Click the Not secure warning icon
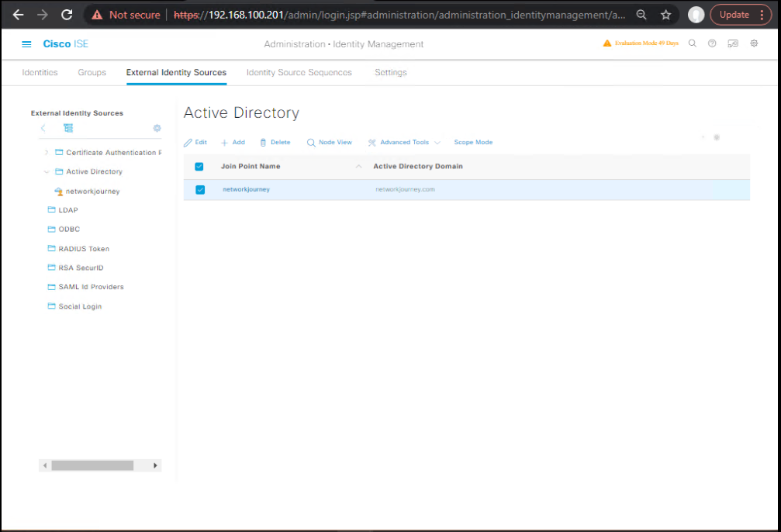Image resolution: width=781 pixels, height=532 pixels. tap(97, 15)
